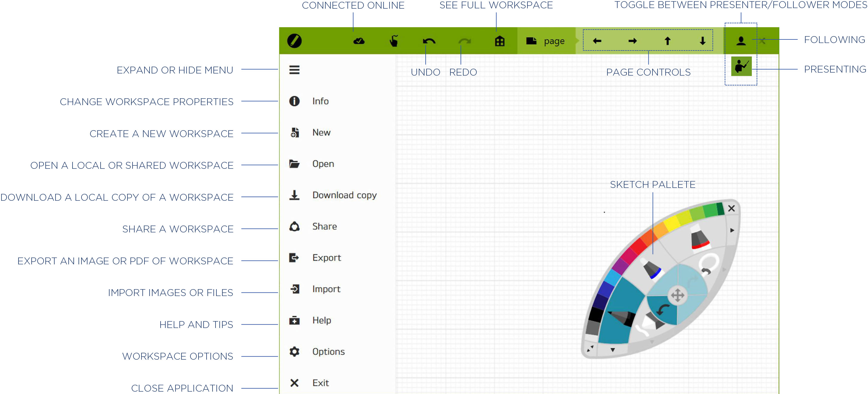Image resolution: width=868 pixels, height=394 pixels.
Task: Go to the page on the right
Action: tap(632, 41)
